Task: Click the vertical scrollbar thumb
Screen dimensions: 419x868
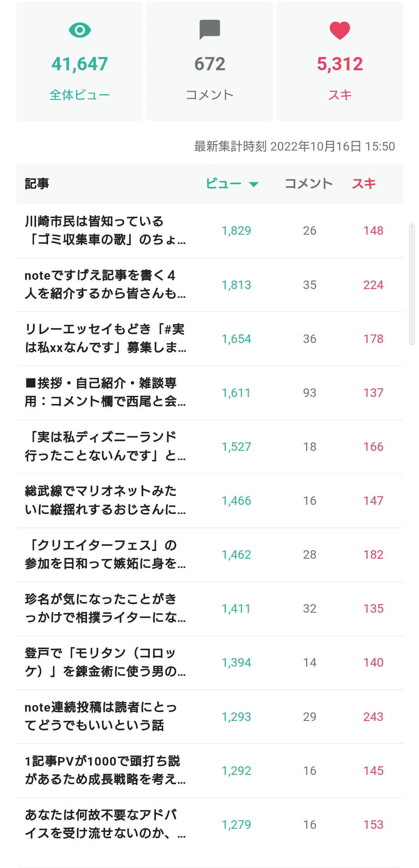Action: click(412, 284)
